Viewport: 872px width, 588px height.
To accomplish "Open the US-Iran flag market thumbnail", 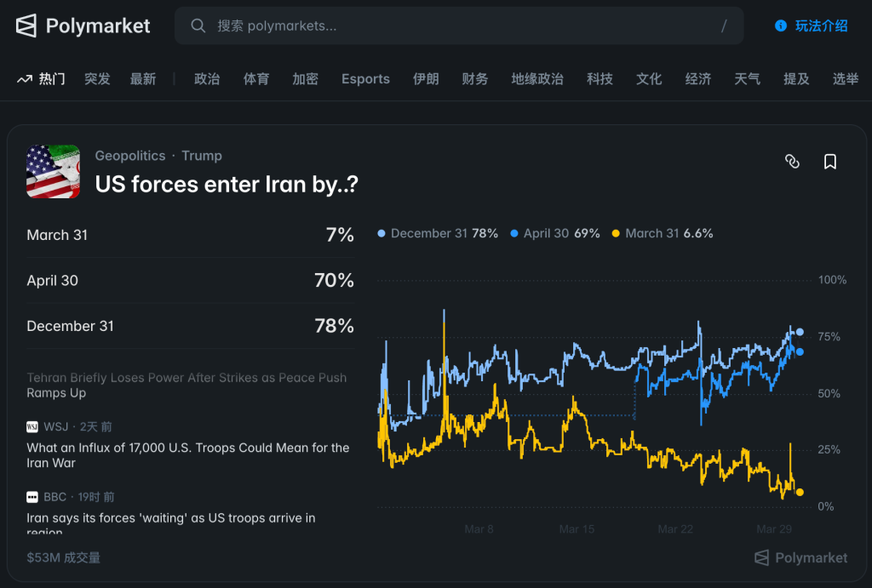I will (53, 171).
